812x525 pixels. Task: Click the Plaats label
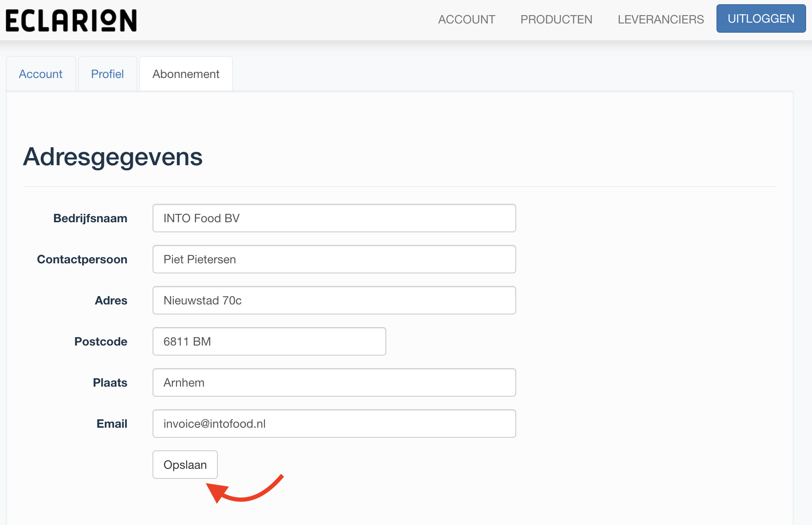(110, 382)
